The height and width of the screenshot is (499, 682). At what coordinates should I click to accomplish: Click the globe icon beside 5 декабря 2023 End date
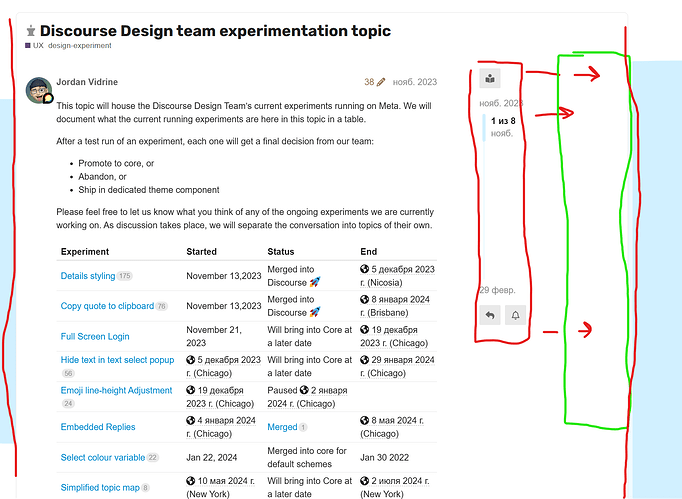point(364,269)
